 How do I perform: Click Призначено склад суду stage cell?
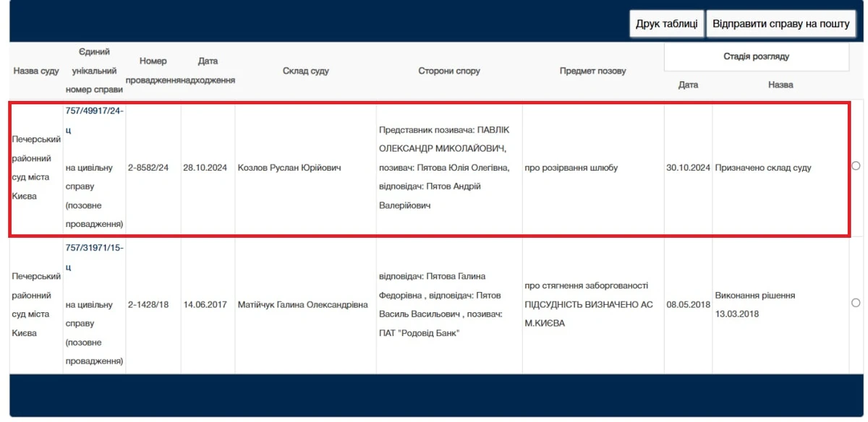click(762, 168)
